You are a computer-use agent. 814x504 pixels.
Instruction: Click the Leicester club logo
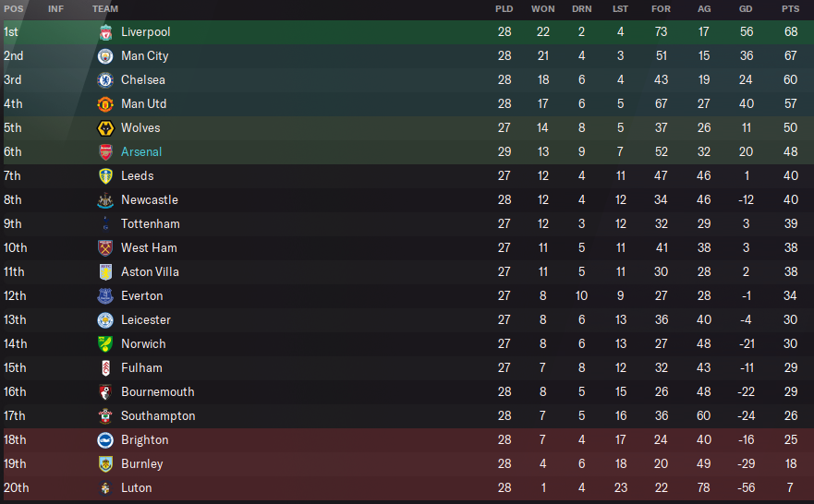105,320
